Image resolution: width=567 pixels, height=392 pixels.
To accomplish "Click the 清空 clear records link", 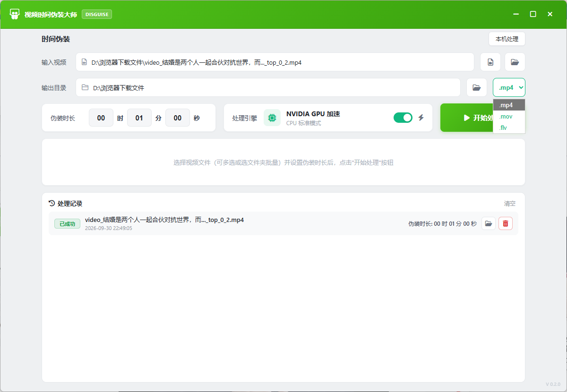I will pyautogui.click(x=510, y=204).
